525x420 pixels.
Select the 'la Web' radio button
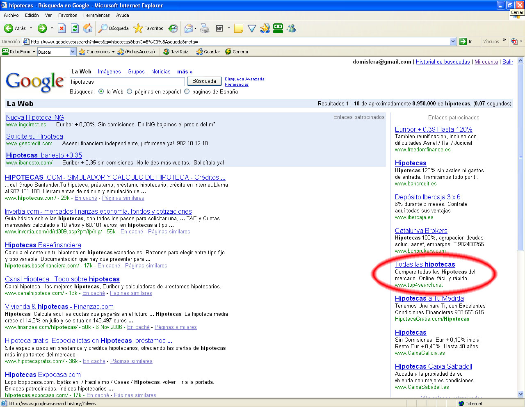click(x=101, y=91)
